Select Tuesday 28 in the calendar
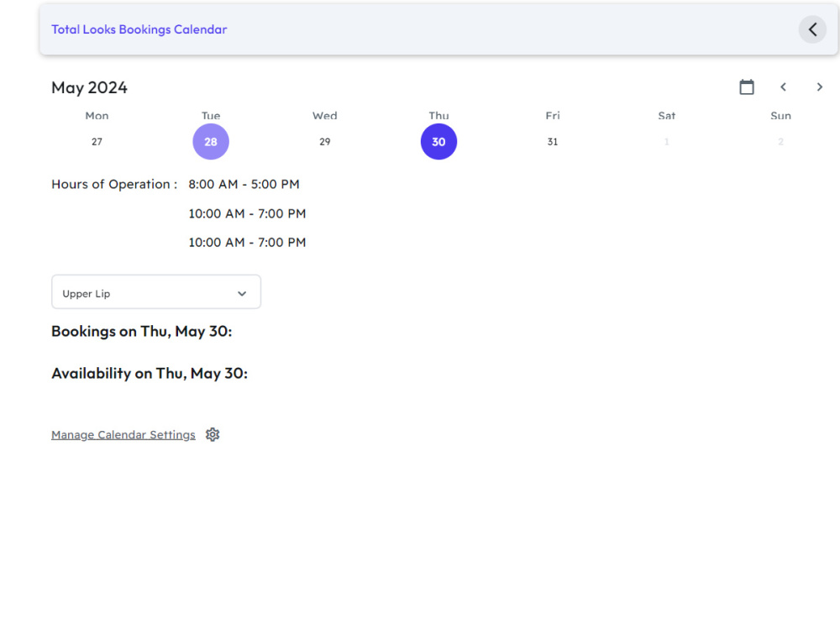The height and width of the screenshot is (630, 840). coord(211,142)
